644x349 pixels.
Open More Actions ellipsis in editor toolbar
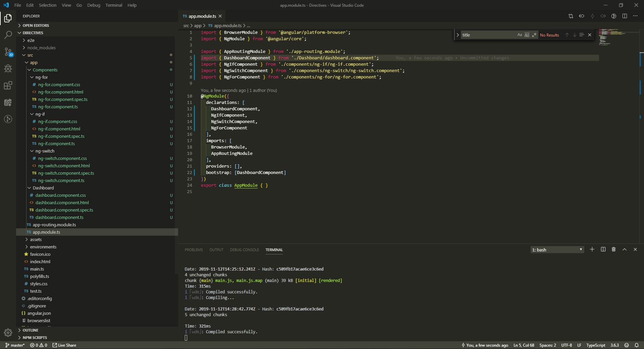click(x=635, y=16)
